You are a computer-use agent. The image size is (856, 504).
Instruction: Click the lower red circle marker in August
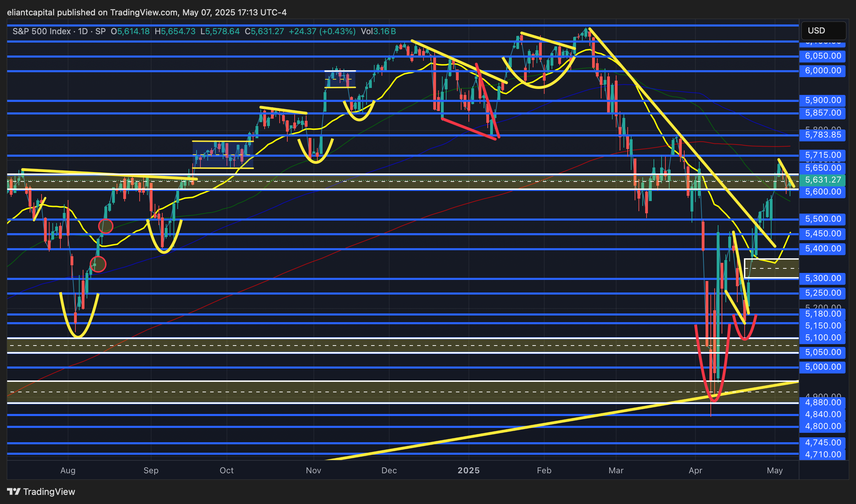98,264
